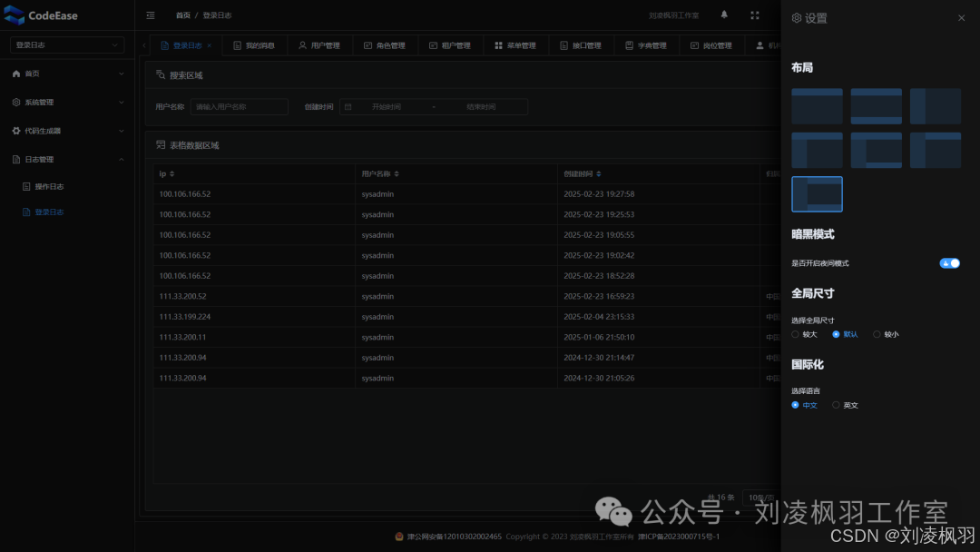Select the 默认 global size radio

[836, 334]
